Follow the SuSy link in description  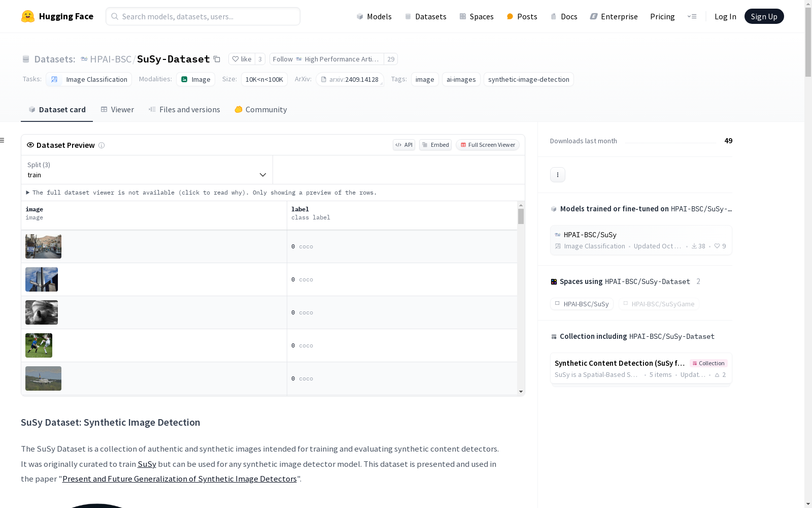point(147,464)
